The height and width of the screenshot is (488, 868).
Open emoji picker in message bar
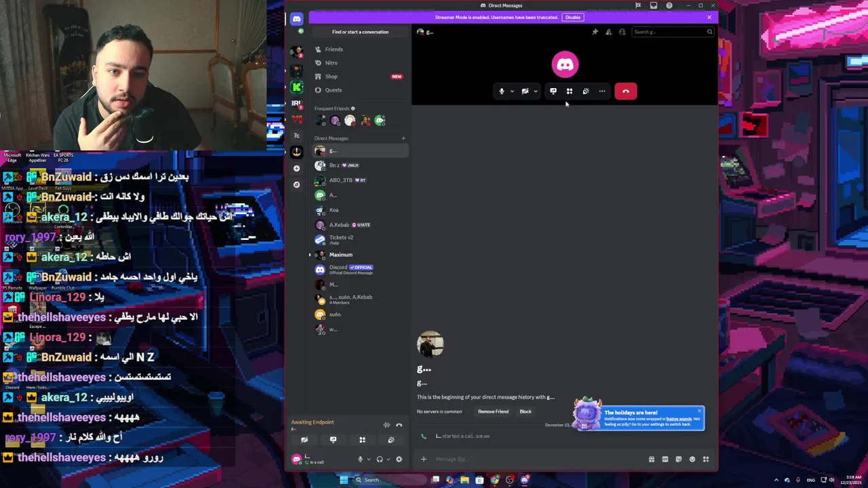(x=692, y=460)
